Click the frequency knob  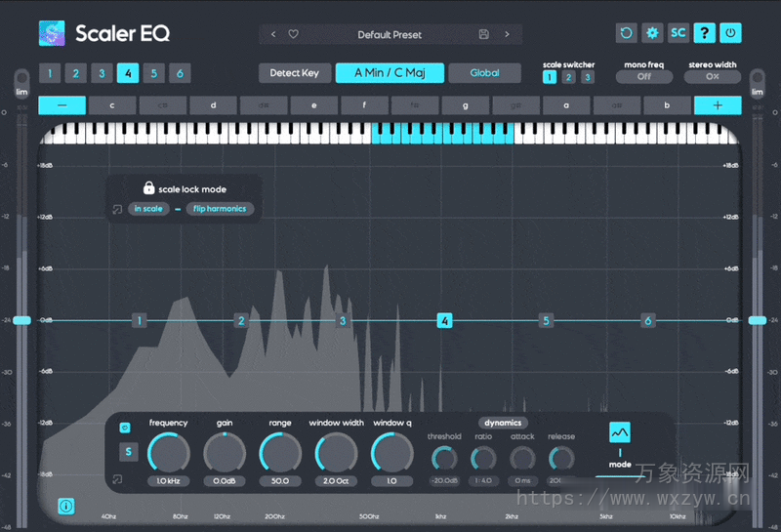click(168, 453)
